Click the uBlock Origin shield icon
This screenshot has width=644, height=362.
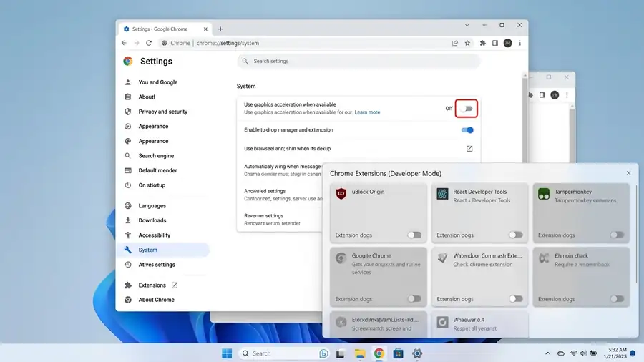[341, 194]
